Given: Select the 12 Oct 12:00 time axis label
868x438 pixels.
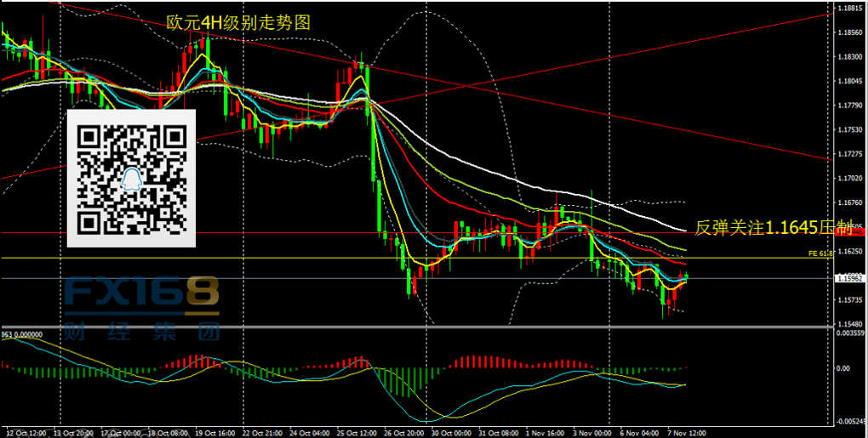Looking at the screenshot, I should 25,431.
